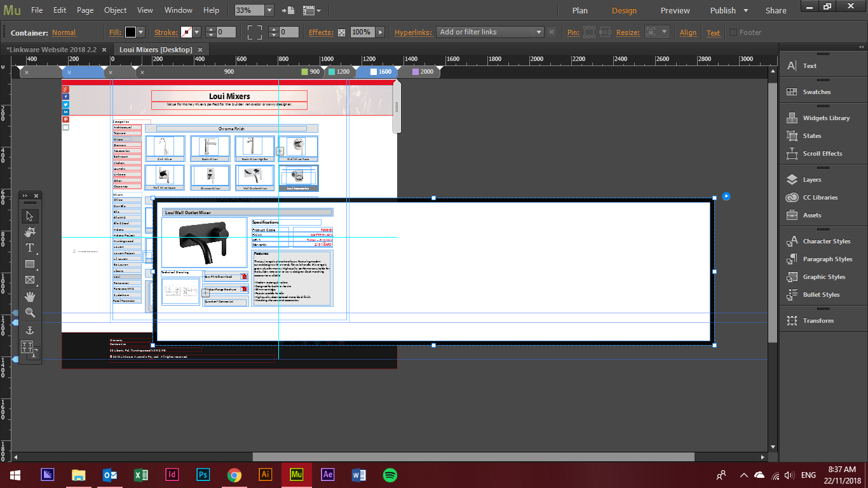Open the zoom level dropdown

269,10
